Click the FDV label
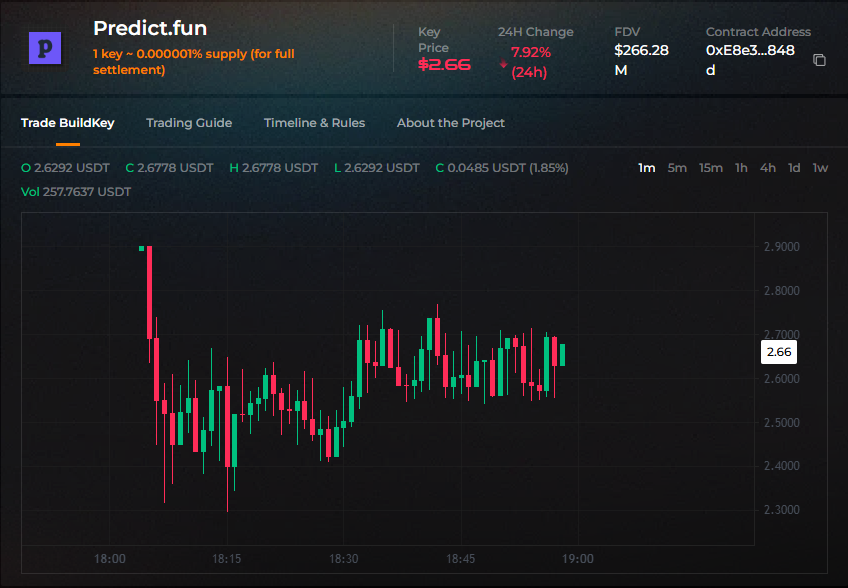848x588 pixels. click(x=627, y=32)
